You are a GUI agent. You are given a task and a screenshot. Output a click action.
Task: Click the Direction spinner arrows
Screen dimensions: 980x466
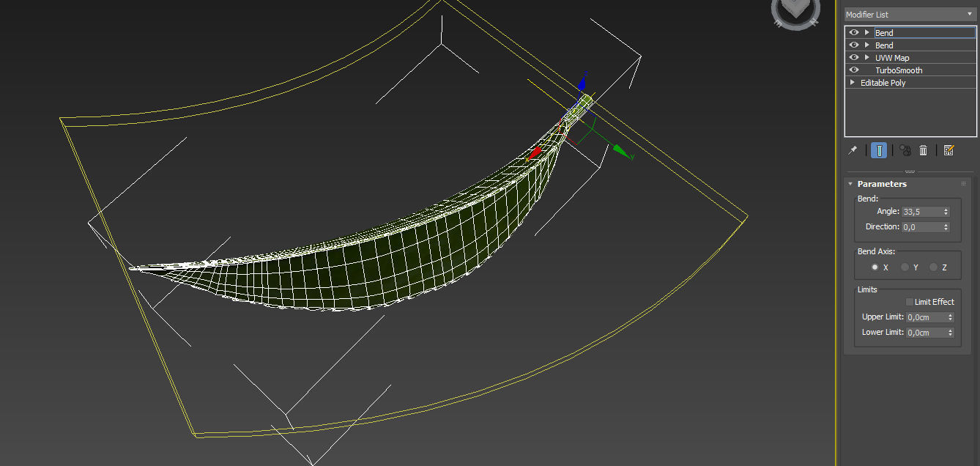(946, 227)
